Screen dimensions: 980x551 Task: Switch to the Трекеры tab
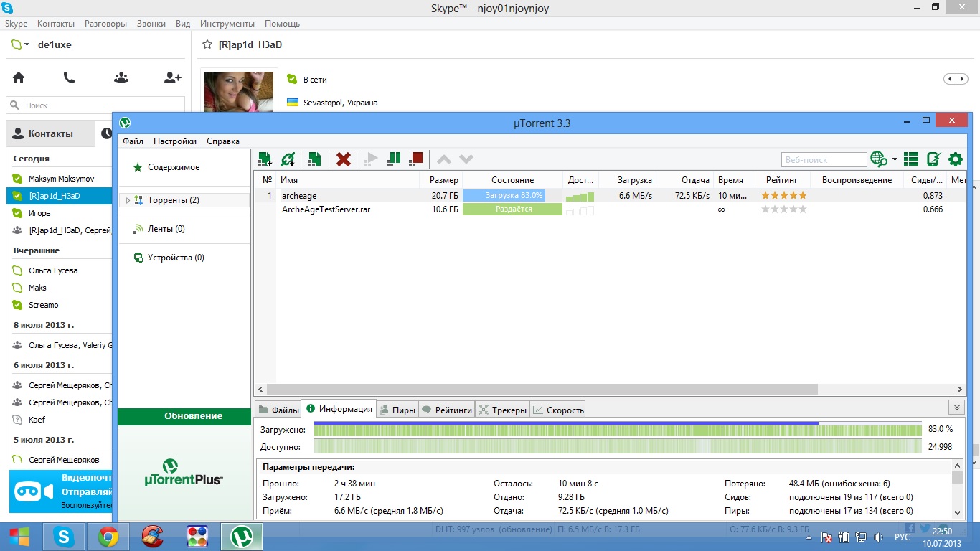(x=502, y=410)
